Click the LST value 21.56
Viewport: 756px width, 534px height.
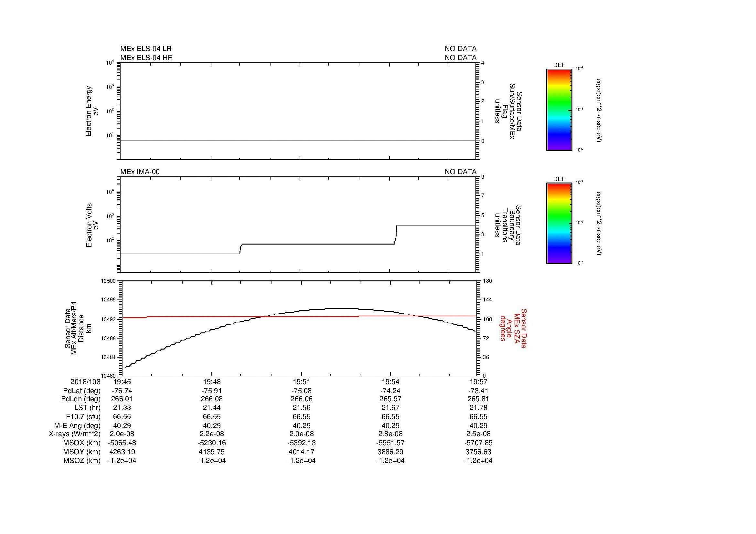pos(301,408)
